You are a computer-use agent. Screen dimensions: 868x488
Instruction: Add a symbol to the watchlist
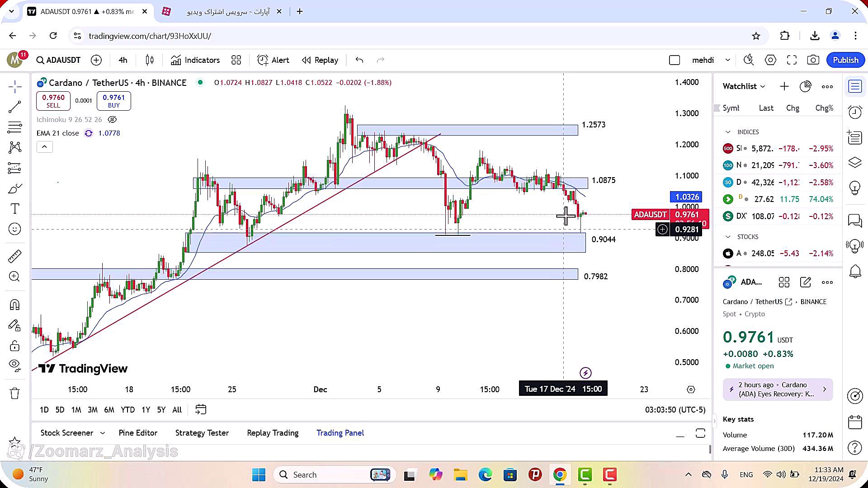pyautogui.click(x=784, y=86)
